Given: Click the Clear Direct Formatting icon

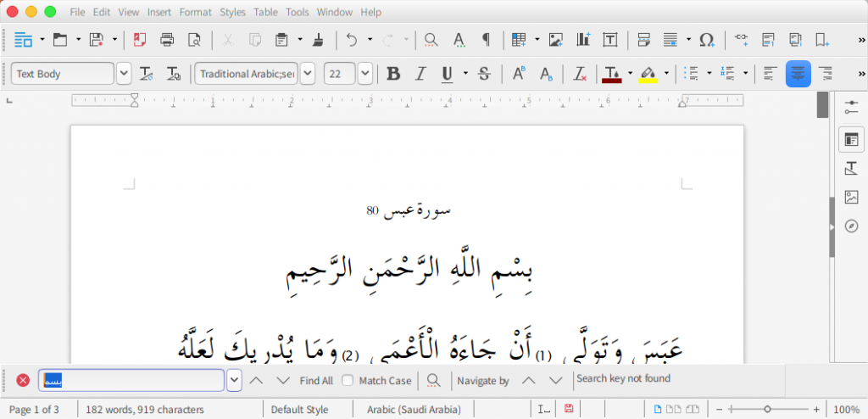Looking at the screenshot, I should 580,74.
